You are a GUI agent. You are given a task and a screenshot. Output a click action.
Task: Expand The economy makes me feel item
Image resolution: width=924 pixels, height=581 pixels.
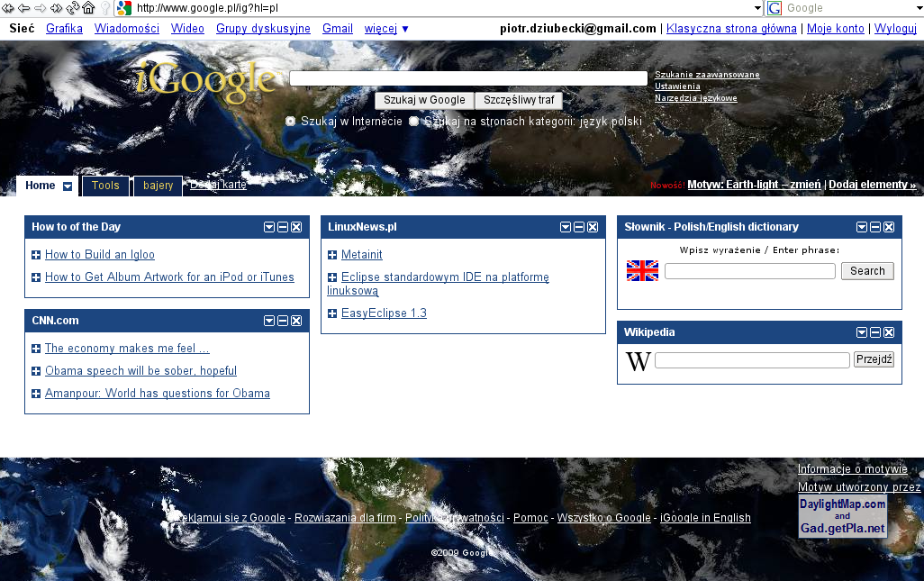[36, 349]
